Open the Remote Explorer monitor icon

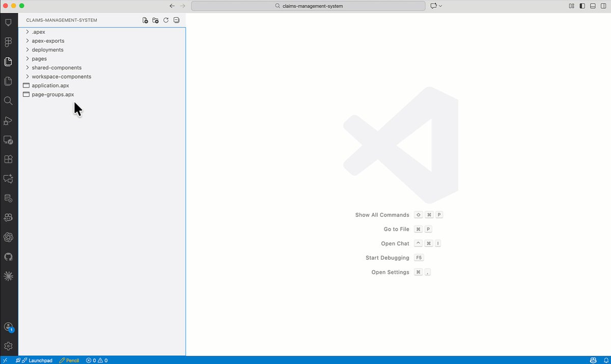click(x=8, y=140)
